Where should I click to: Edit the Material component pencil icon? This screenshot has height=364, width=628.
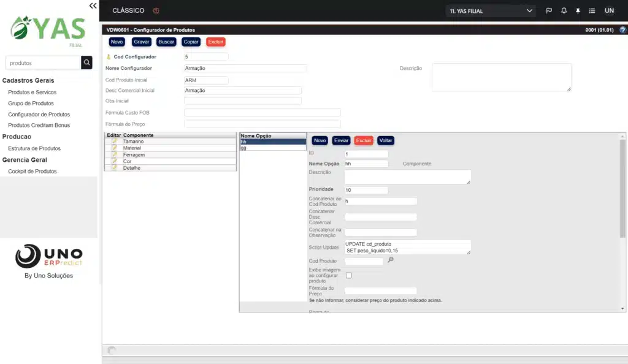[115, 148]
